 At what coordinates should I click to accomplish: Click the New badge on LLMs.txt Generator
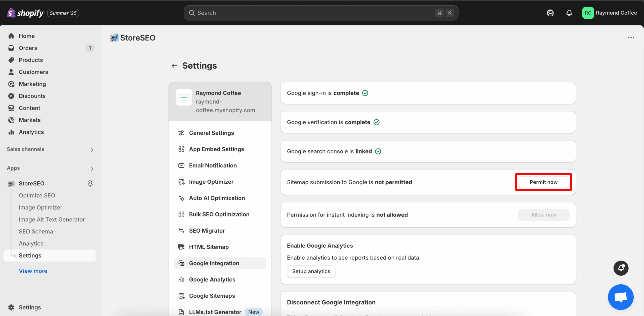coord(254,312)
